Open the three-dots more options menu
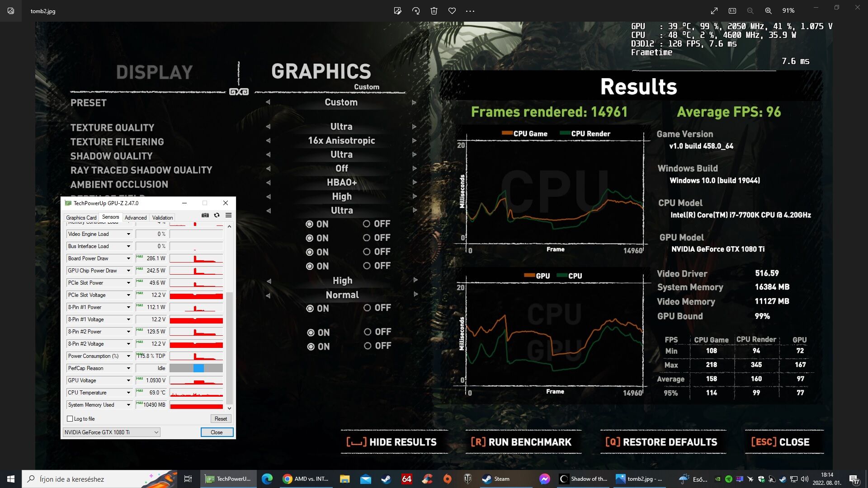868x488 pixels. point(470,11)
